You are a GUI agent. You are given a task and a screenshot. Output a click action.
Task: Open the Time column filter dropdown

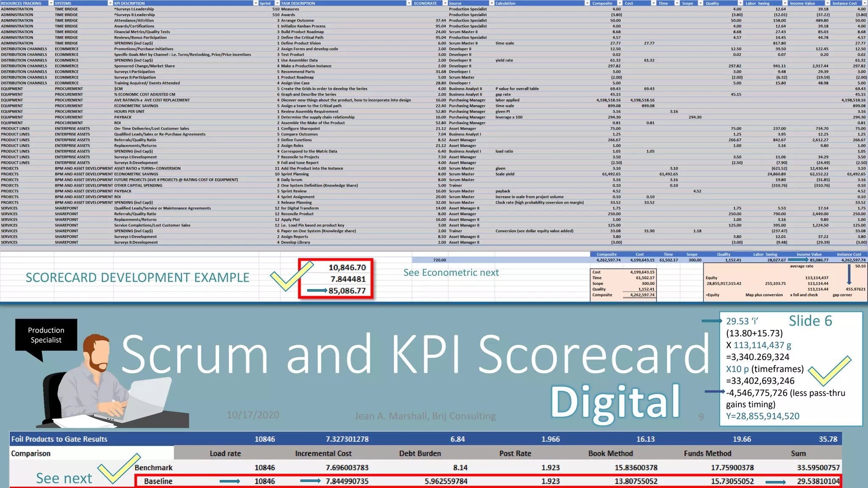[677, 3]
